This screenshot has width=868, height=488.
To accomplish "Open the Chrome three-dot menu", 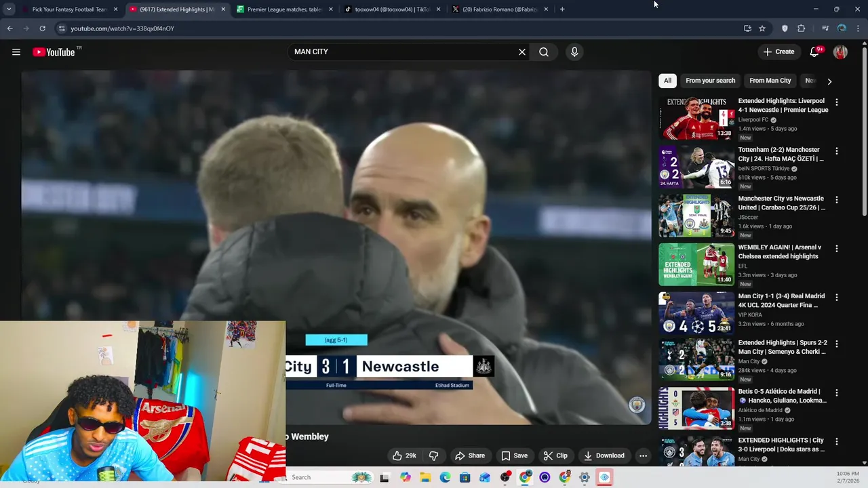I will (859, 28).
